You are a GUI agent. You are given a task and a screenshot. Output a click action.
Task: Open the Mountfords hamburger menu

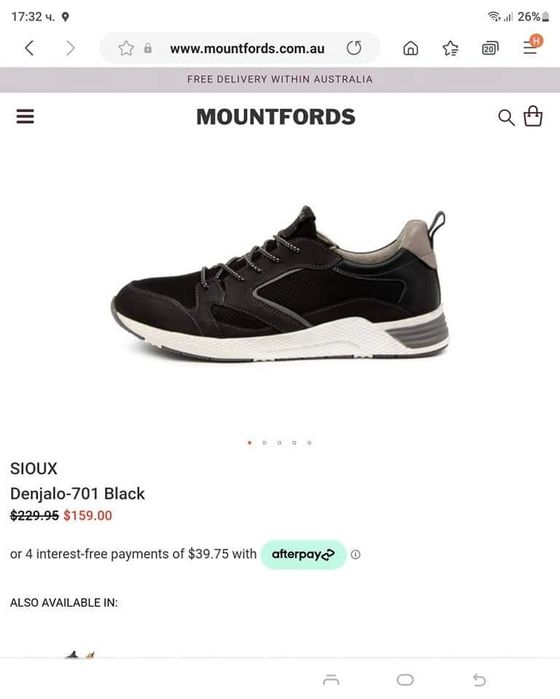click(25, 116)
